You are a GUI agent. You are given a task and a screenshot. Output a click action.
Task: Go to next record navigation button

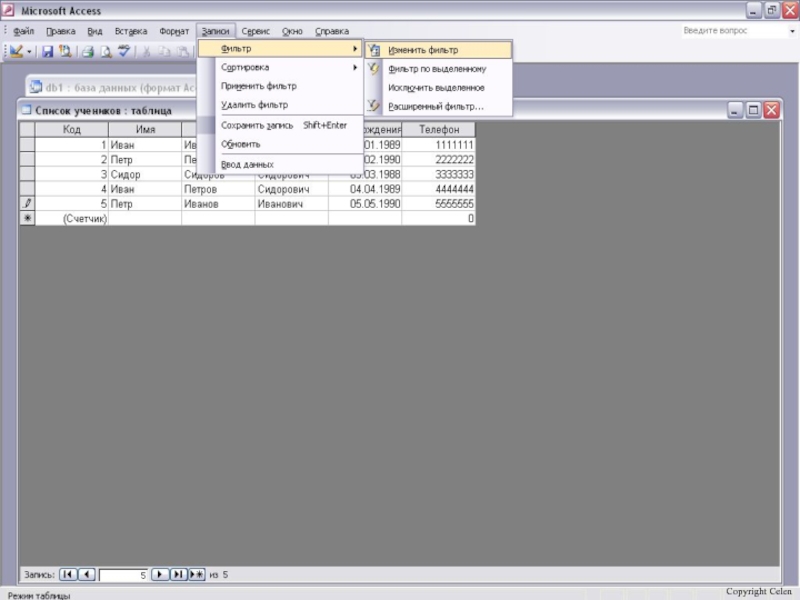pos(160,575)
